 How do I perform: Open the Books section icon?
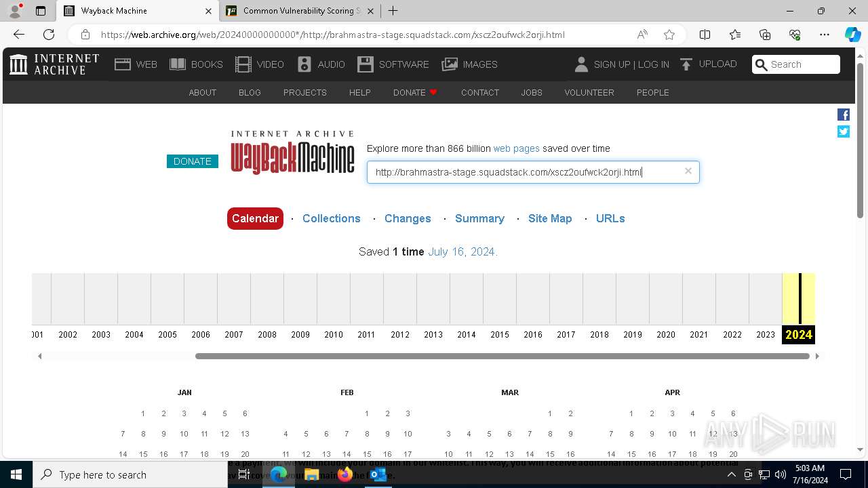178,64
